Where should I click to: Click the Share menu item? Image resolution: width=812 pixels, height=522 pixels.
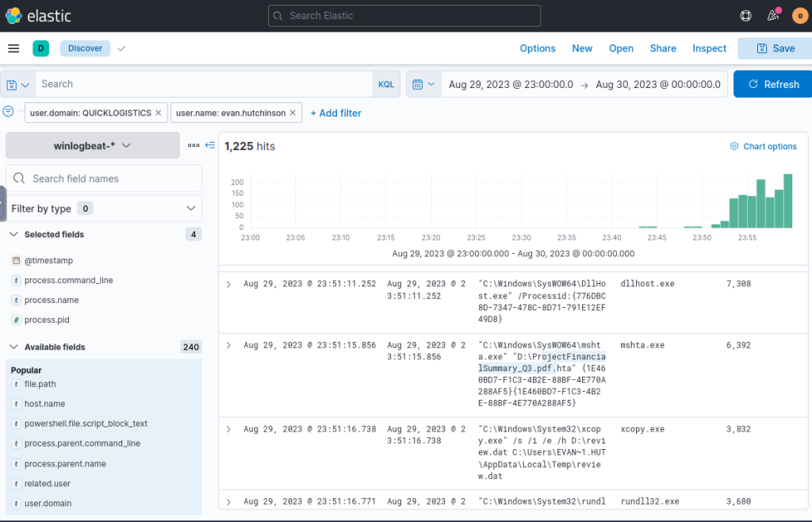pos(663,48)
